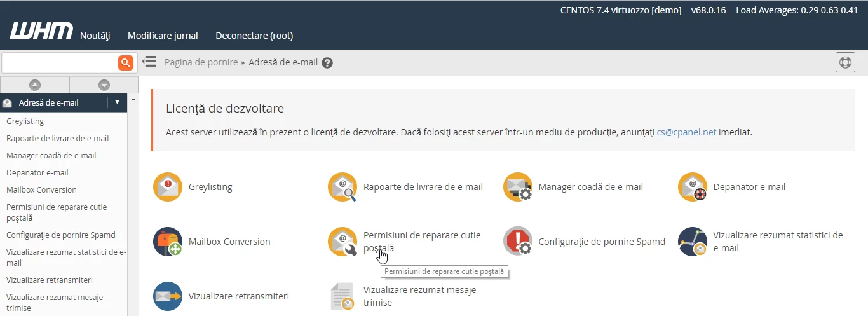Screen dimensions: 868x316
Task: Expand all sidebar sections with down arrow
Action: tap(104, 85)
